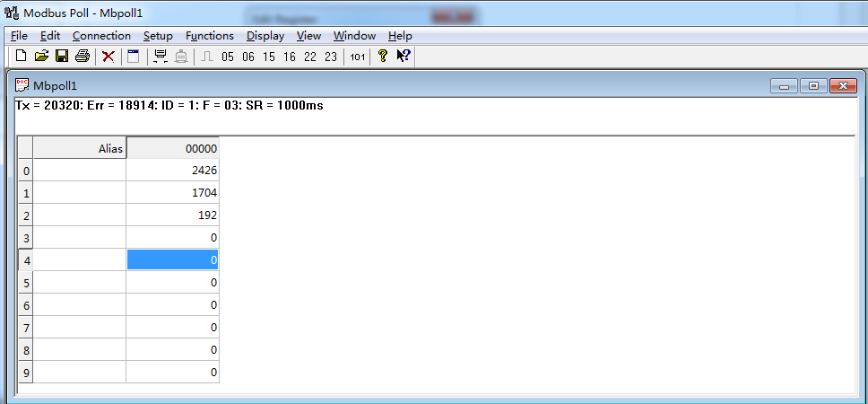Select the cell with value 2426
868x404 pixels.
pos(173,171)
